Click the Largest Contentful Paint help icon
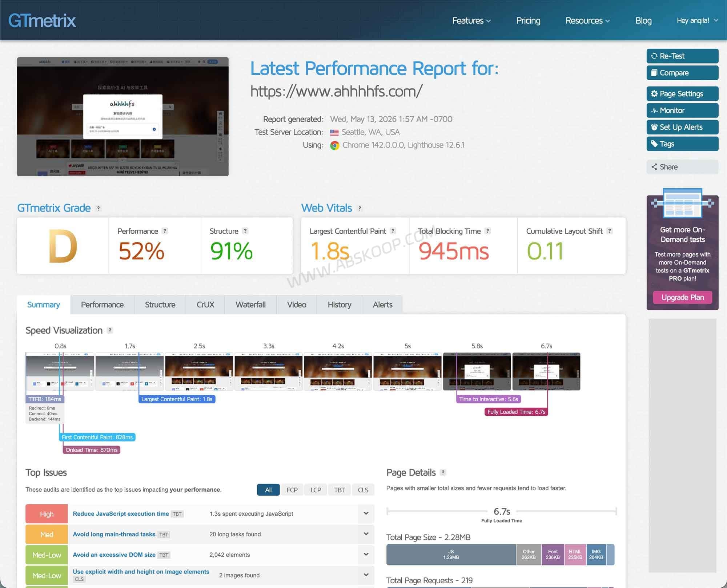 [x=393, y=231]
